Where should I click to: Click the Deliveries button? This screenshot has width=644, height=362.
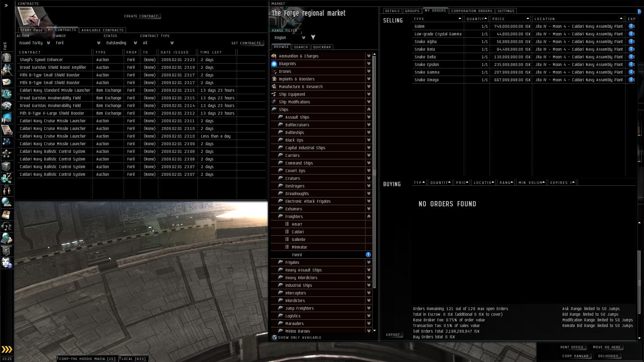(608, 356)
